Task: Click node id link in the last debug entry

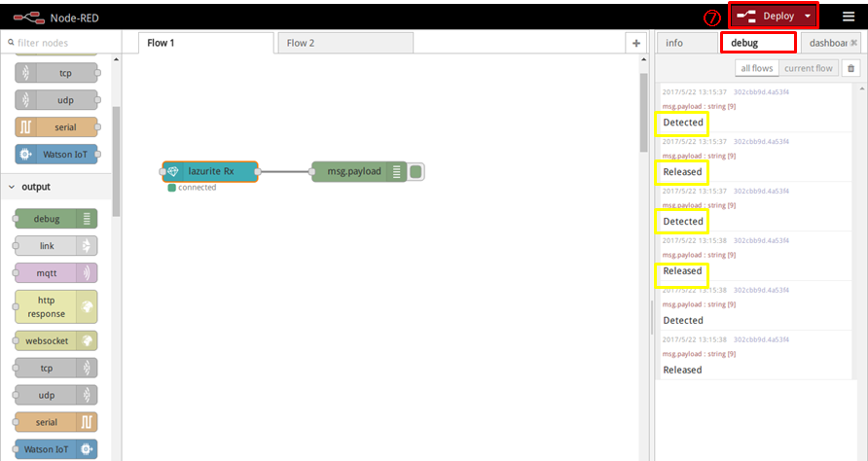Action: pos(761,339)
